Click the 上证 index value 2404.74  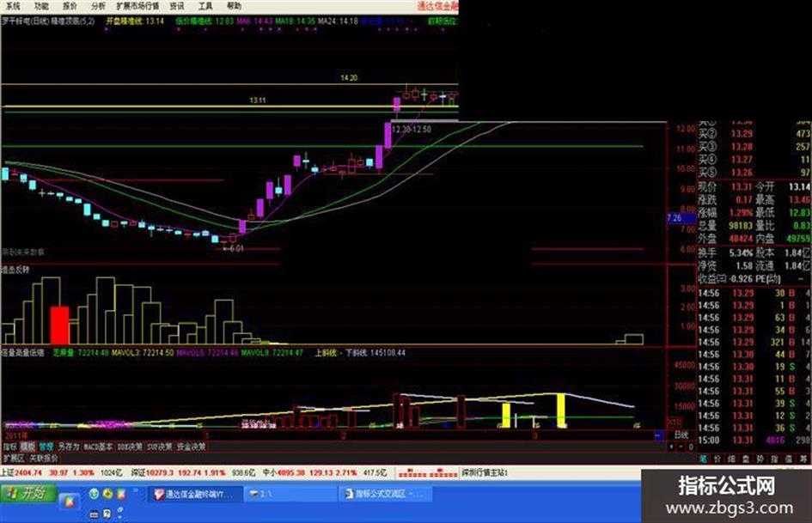tap(28, 473)
